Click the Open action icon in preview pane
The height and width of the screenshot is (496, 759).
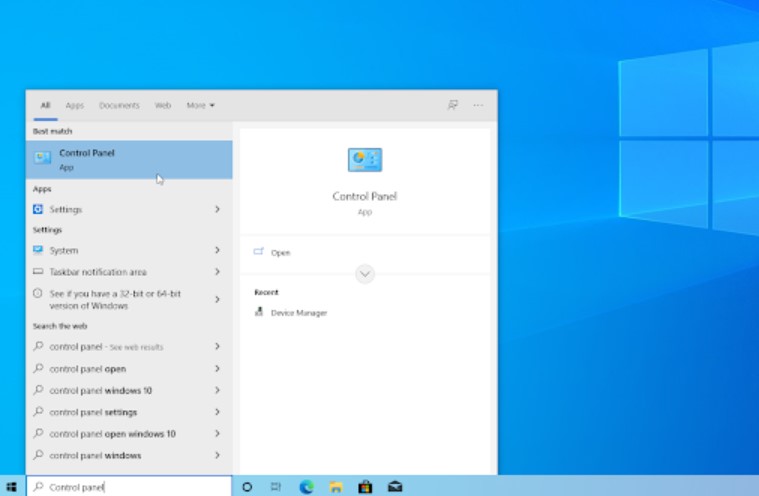pos(258,252)
